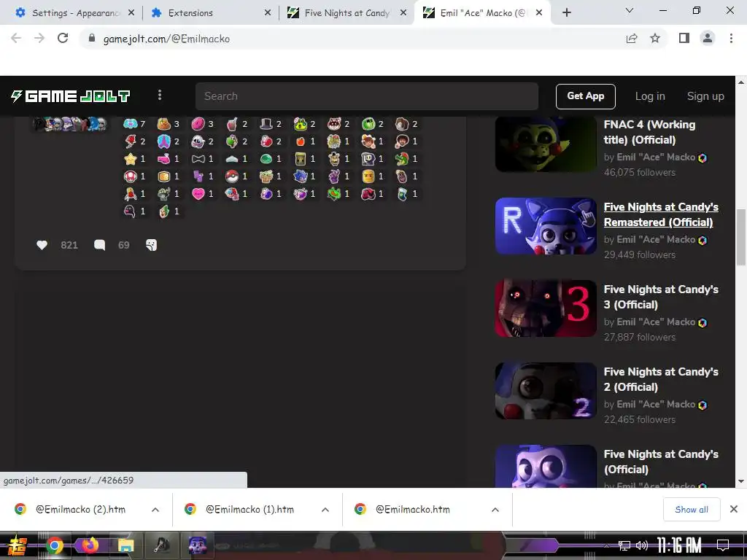Bookmark this page with the star icon
This screenshot has height=560, width=747.
(655, 39)
